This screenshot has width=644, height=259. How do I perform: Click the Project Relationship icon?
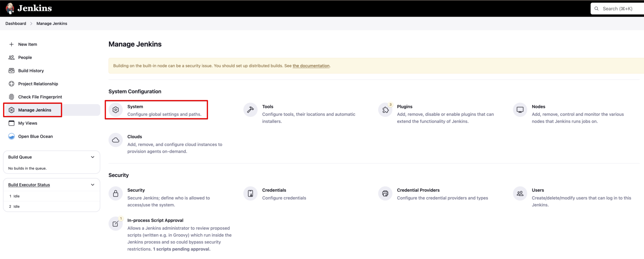coord(12,84)
